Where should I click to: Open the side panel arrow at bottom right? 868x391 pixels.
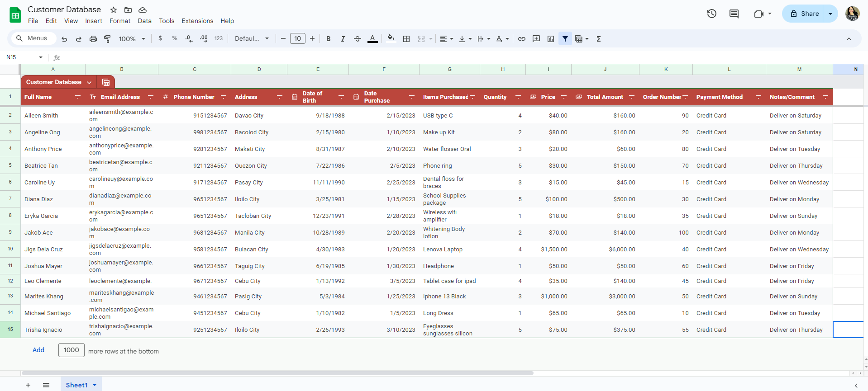pyautogui.click(x=856, y=385)
